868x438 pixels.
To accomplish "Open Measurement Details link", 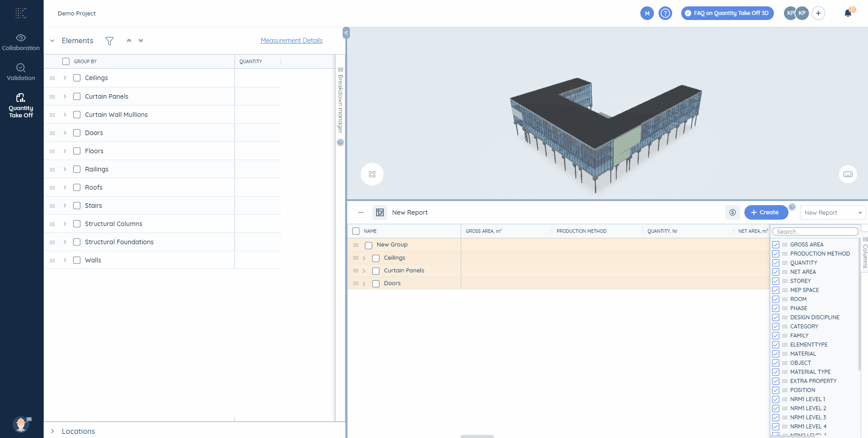I will pos(292,40).
